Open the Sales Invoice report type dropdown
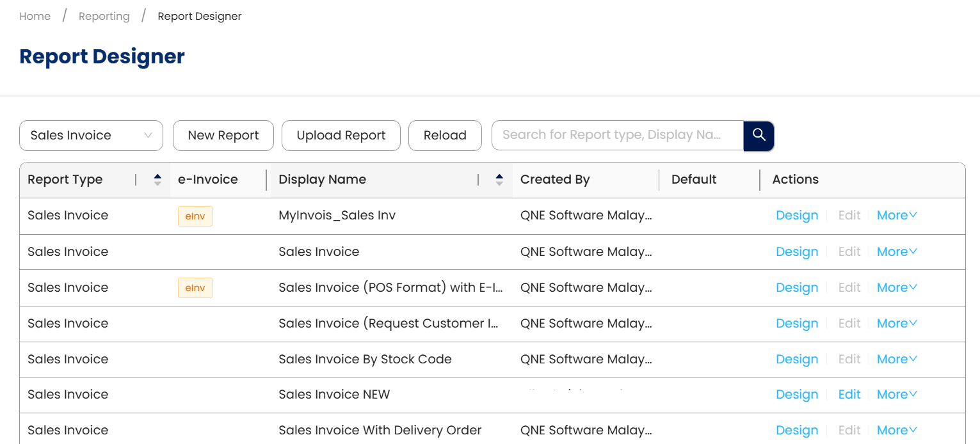The height and width of the screenshot is (444, 980). (92, 136)
